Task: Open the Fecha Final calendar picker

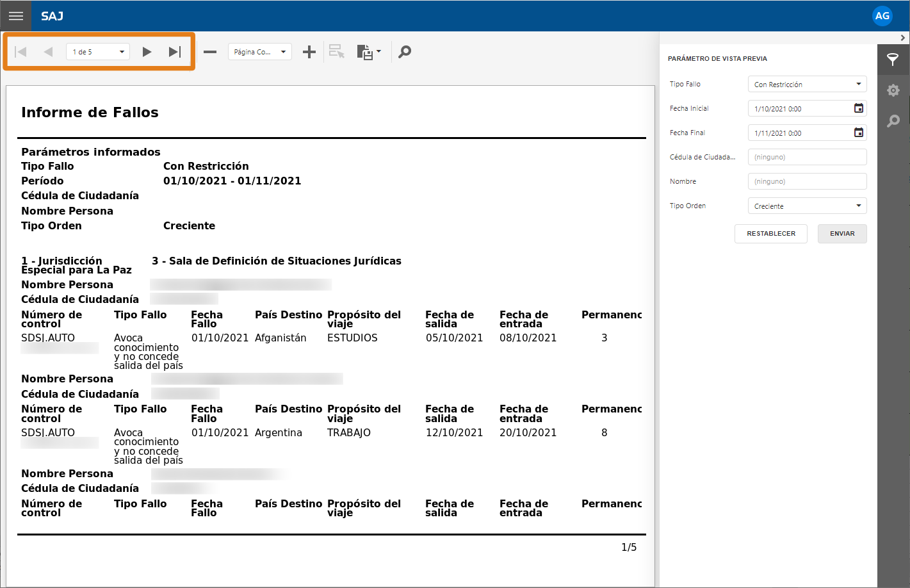Action: (859, 133)
